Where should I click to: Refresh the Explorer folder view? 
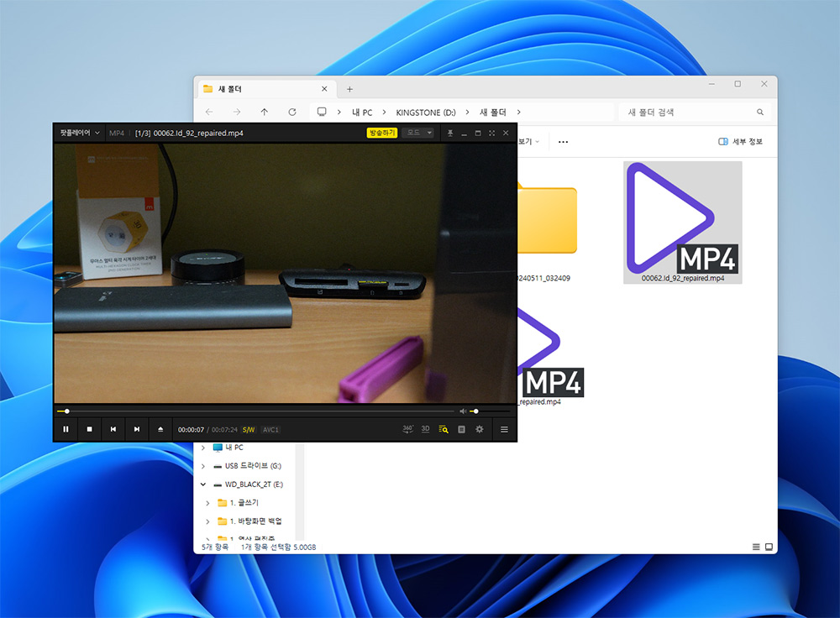tap(292, 112)
